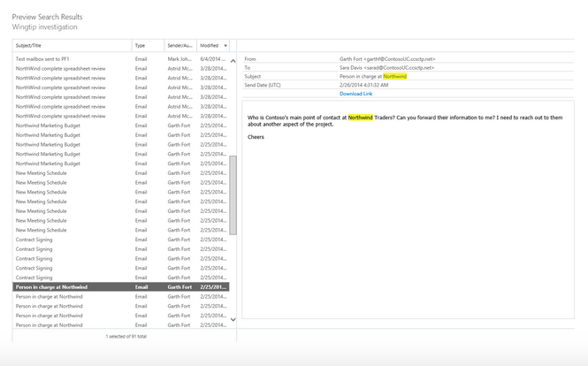Click 'Mark Joh...' sender cell
Image resolution: width=588 pixels, height=366 pixels.
click(179, 59)
